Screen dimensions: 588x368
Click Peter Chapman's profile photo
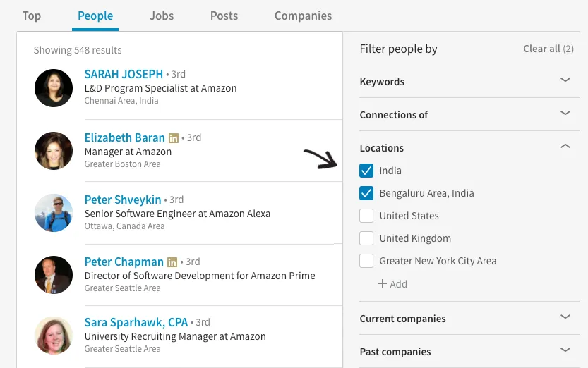(54, 275)
